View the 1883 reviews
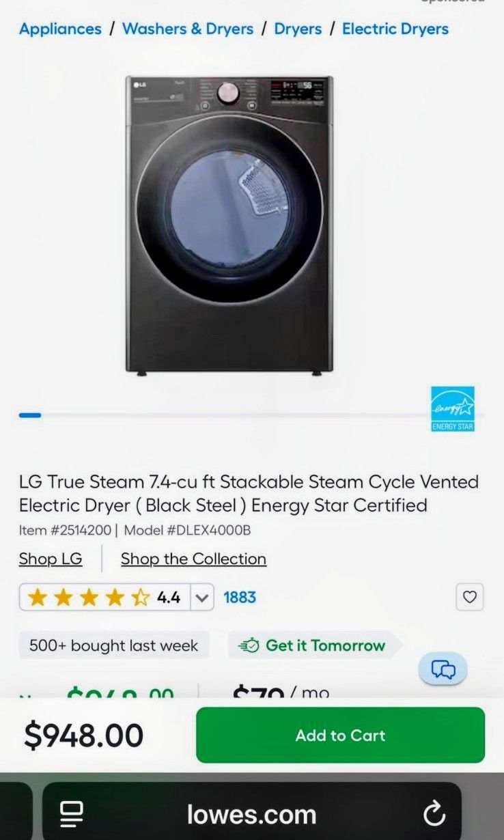The width and height of the screenshot is (504, 840). pos(240,598)
